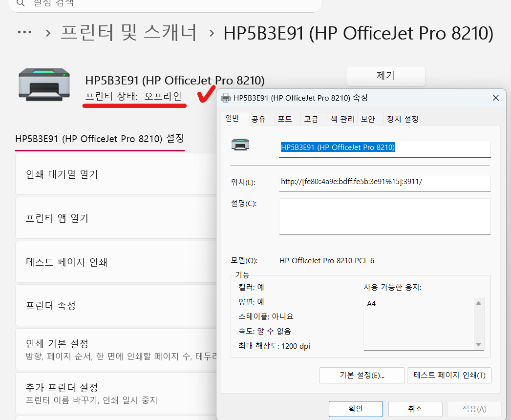This screenshot has width=511, height=420.
Task: Click the 스테이플: 아니요 feature text
Action: (266, 316)
